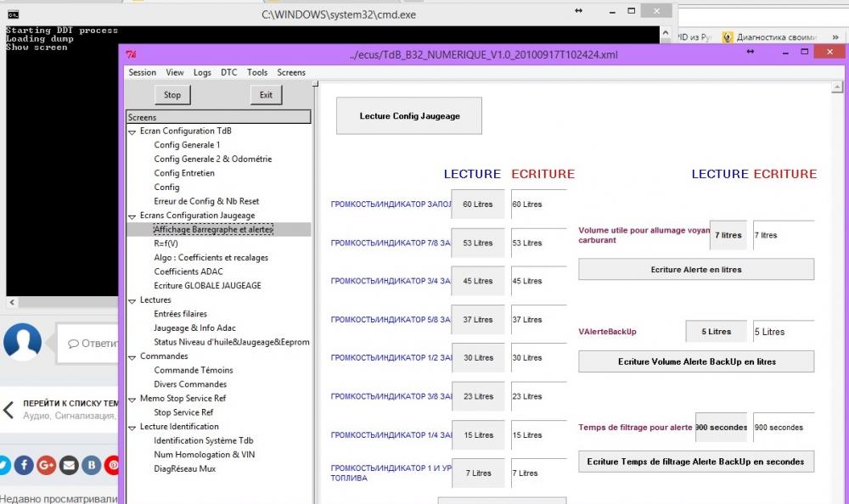Viewport: 849px width, 504px height.
Task: Click Ecriture Alerte en litres button
Action: click(x=696, y=270)
